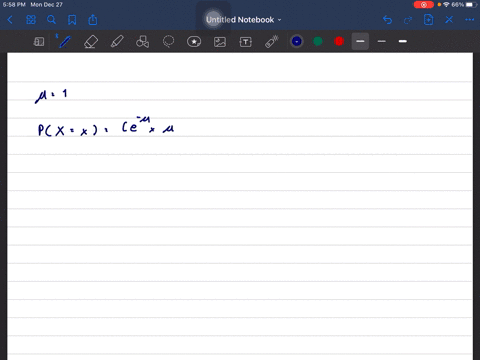Tap the battery indicator in status bar
The height and width of the screenshot is (360, 480).
471,5
